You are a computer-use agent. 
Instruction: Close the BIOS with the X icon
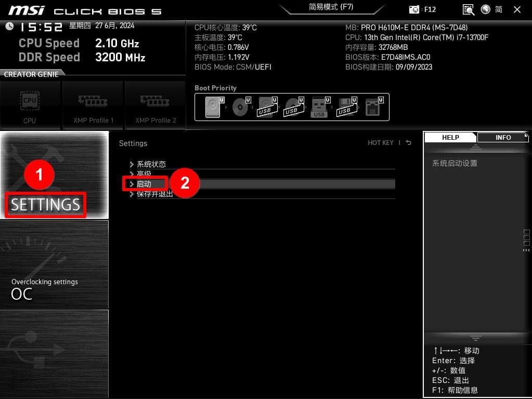click(517, 9)
